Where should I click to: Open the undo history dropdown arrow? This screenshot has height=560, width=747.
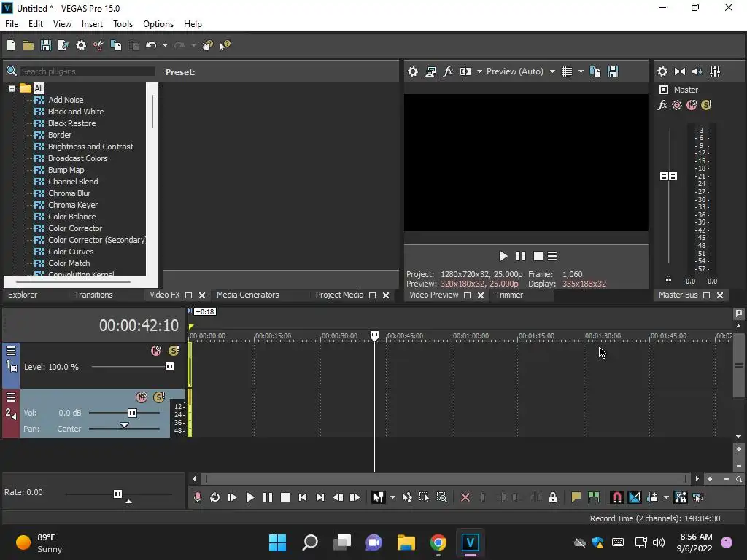(x=165, y=45)
